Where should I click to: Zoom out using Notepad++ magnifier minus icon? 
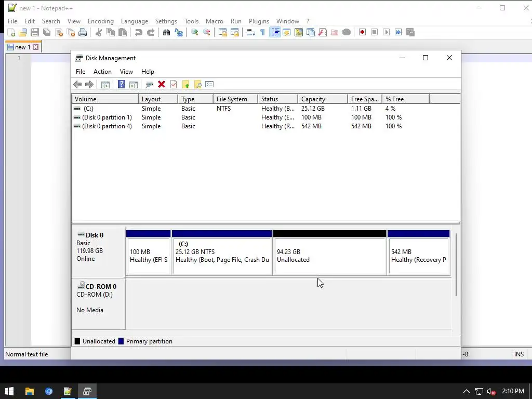click(x=206, y=32)
